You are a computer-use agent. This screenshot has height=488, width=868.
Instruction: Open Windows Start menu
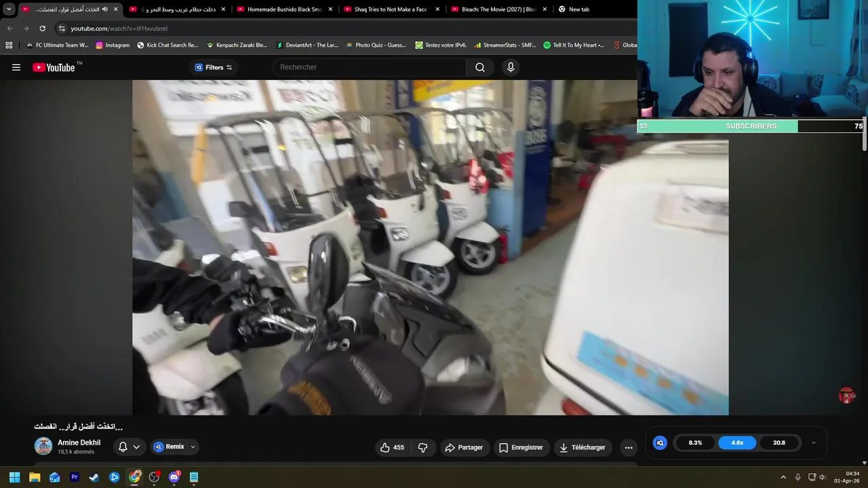point(14,477)
